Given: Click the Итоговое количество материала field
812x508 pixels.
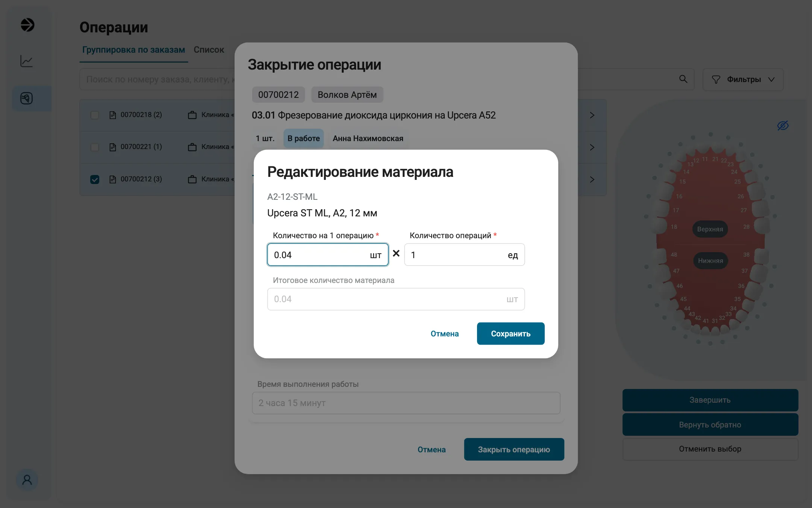Looking at the screenshot, I should (396, 299).
